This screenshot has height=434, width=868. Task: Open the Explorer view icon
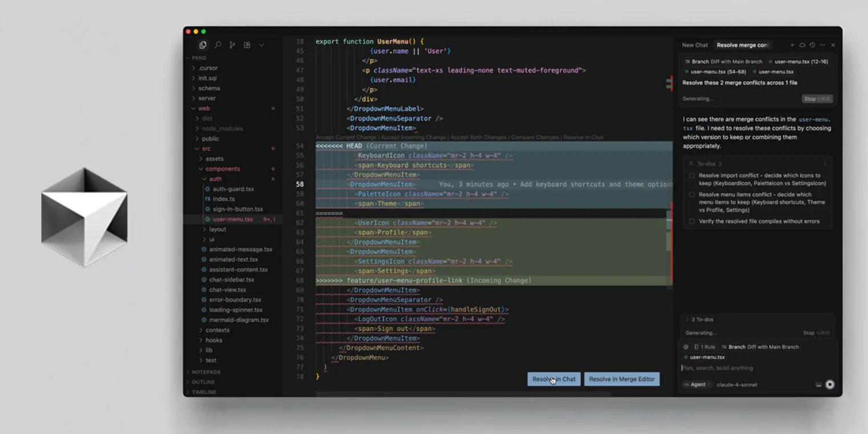203,45
